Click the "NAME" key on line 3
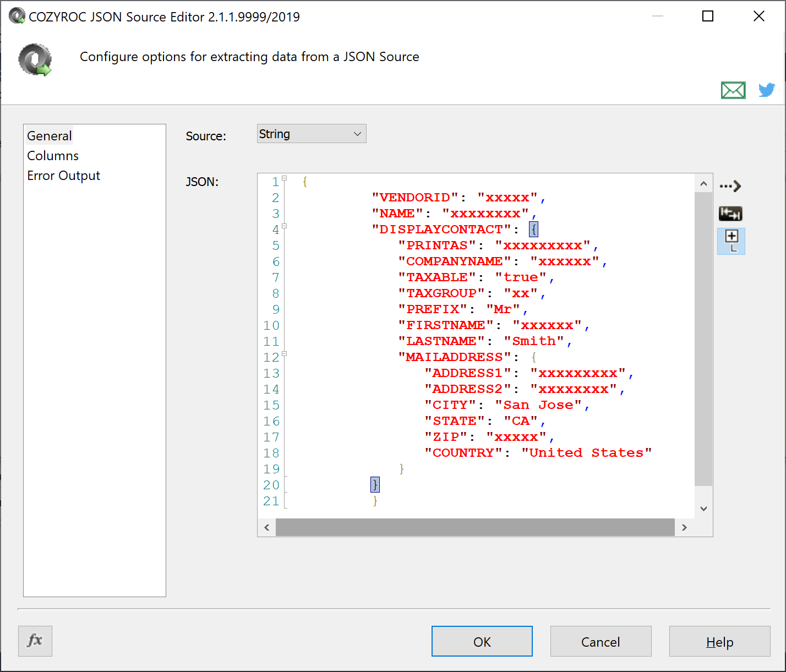 coord(397,214)
